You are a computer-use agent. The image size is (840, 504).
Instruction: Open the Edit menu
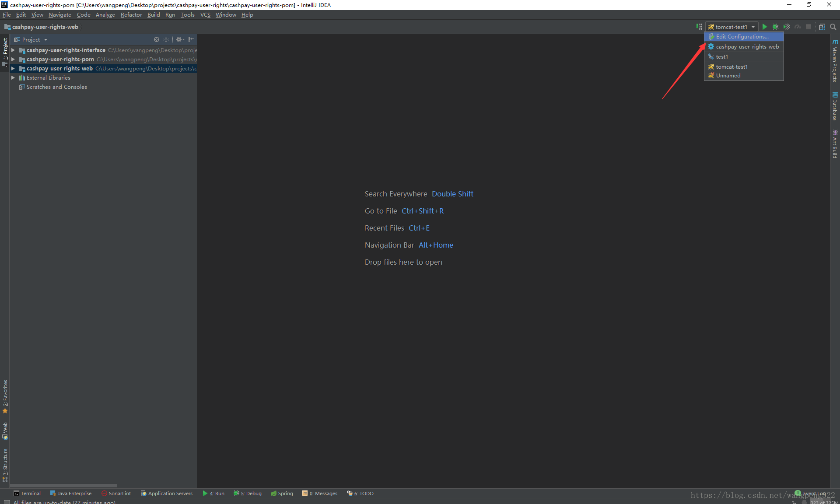21,15
